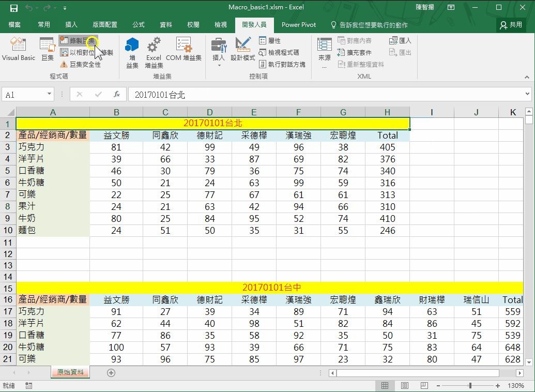Switch to Page Layout view in status bar
Viewport: 535px width, 392px height.
(x=405, y=386)
